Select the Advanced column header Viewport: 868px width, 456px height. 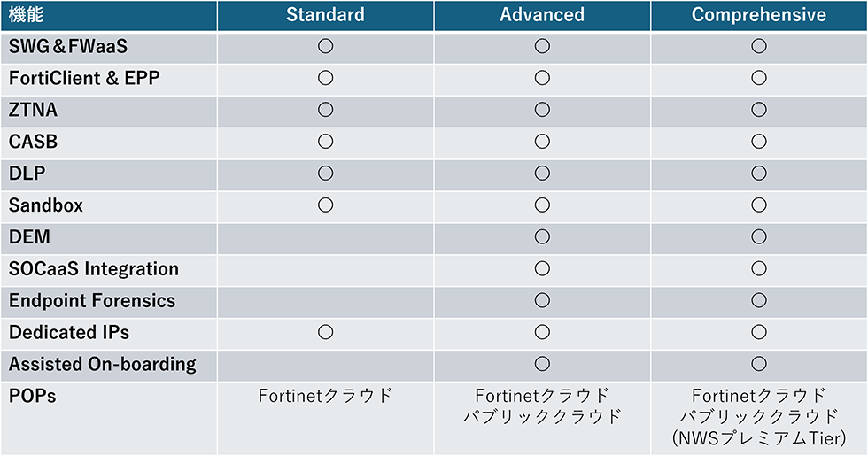[542, 15]
